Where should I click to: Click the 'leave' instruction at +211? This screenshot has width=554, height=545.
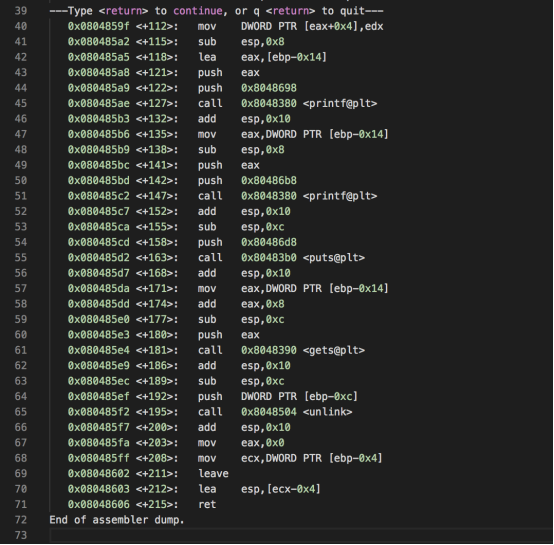tap(213, 474)
